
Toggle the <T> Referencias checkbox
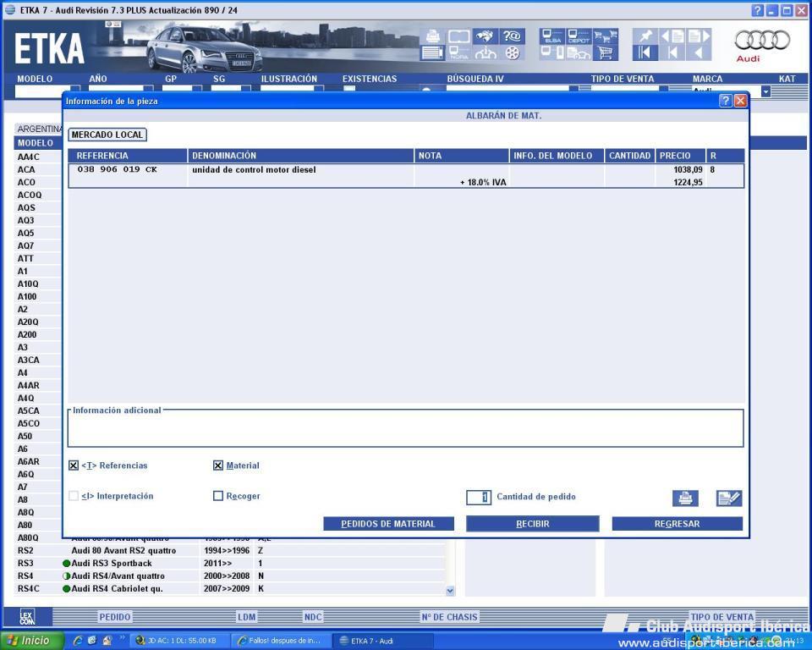tap(74, 465)
